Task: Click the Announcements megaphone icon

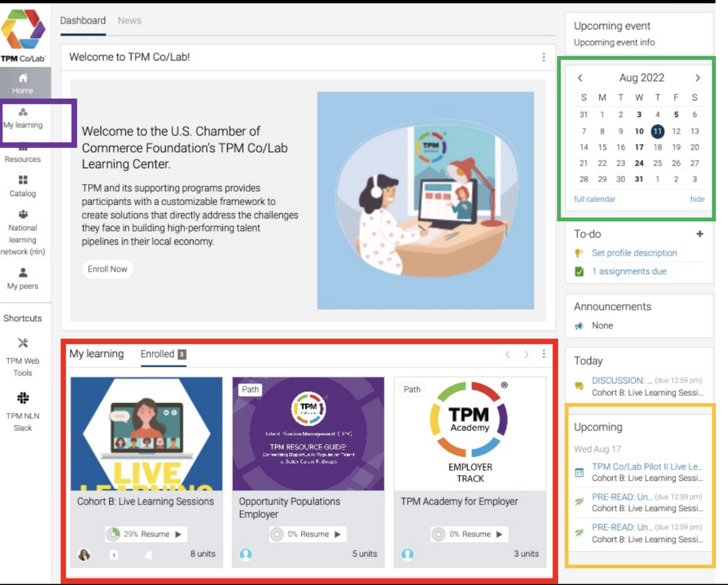Action: coord(579,326)
